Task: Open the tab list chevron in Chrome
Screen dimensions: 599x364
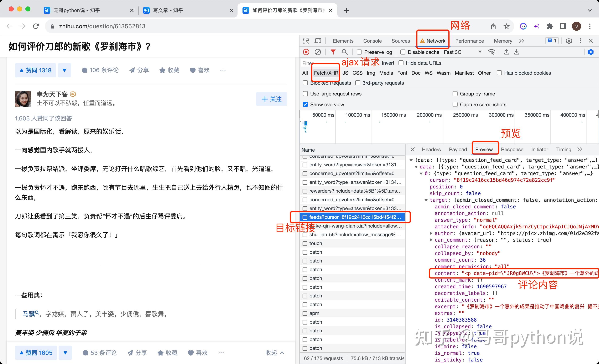Action: click(x=590, y=10)
